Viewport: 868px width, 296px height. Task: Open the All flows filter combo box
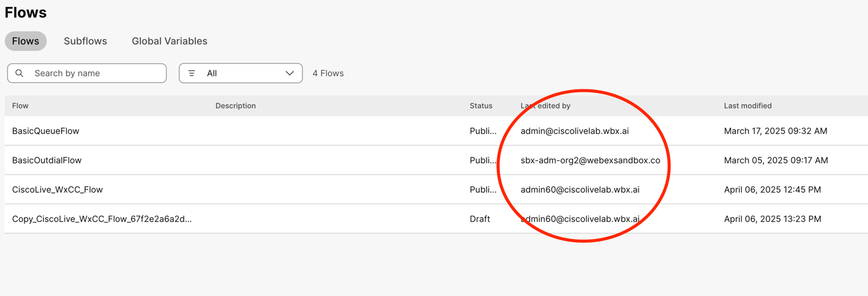(240, 74)
